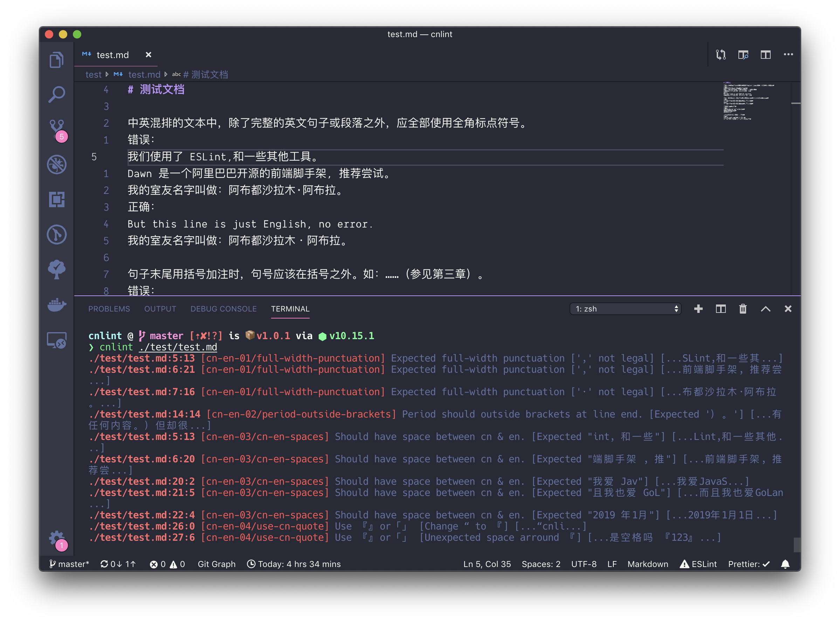
Task: Toggle notifications bell in status bar
Action: [785, 564]
